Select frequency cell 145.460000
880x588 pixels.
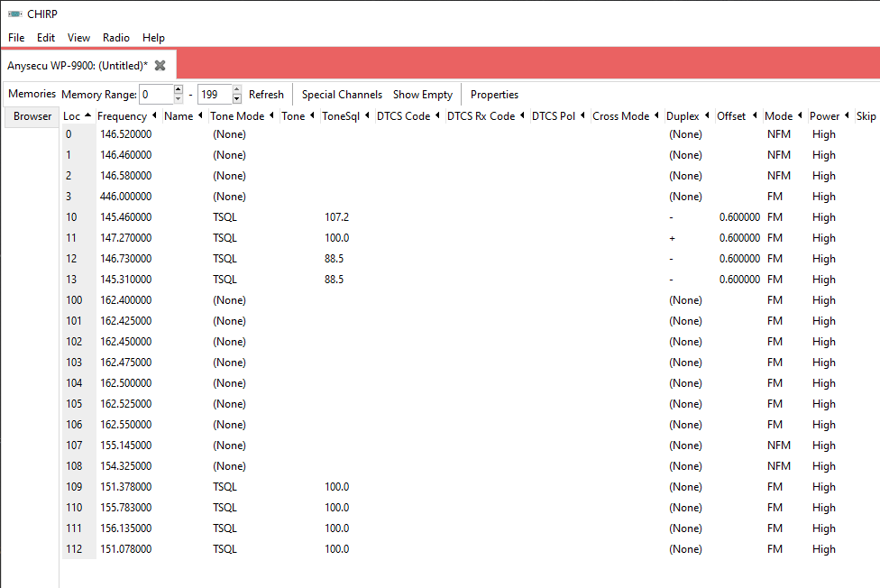point(125,217)
